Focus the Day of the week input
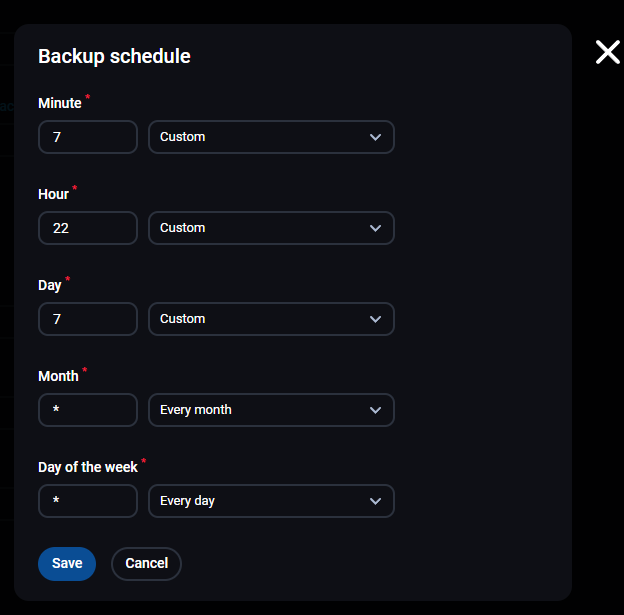Viewport: 624px width, 615px height. click(x=88, y=501)
